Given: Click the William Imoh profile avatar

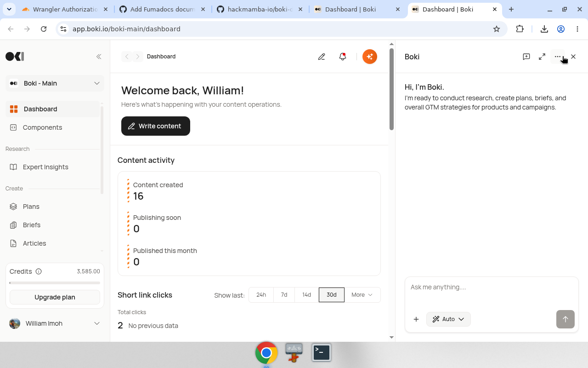Looking at the screenshot, I should click(15, 323).
